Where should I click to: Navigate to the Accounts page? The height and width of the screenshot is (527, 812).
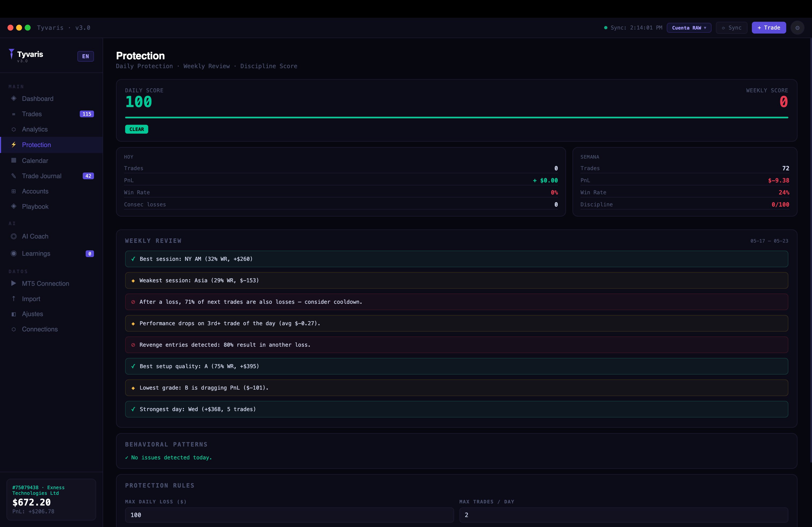pyautogui.click(x=51, y=191)
